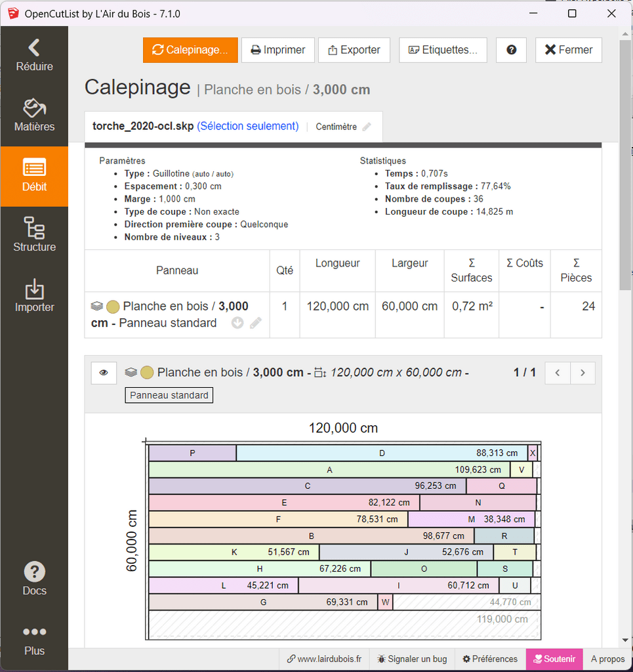This screenshot has height=672, width=633.
Task: Open www.lairdubois.fr link
Action: (x=324, y=659)
